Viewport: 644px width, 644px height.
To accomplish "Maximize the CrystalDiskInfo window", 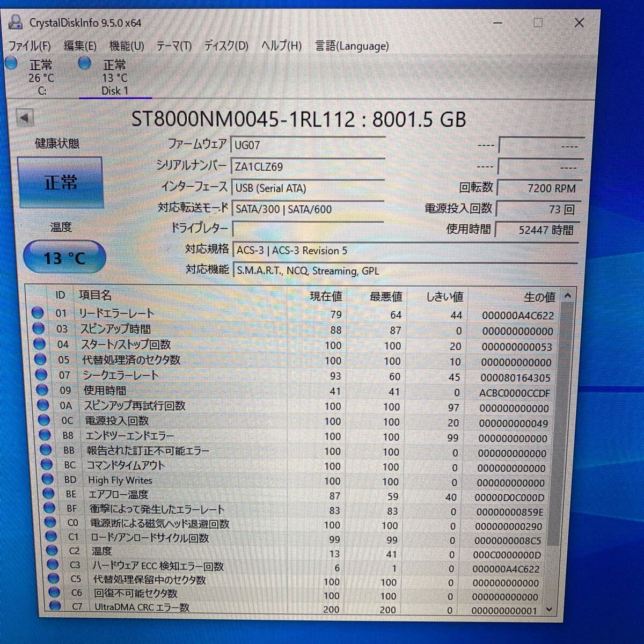I will click(538, 23).
